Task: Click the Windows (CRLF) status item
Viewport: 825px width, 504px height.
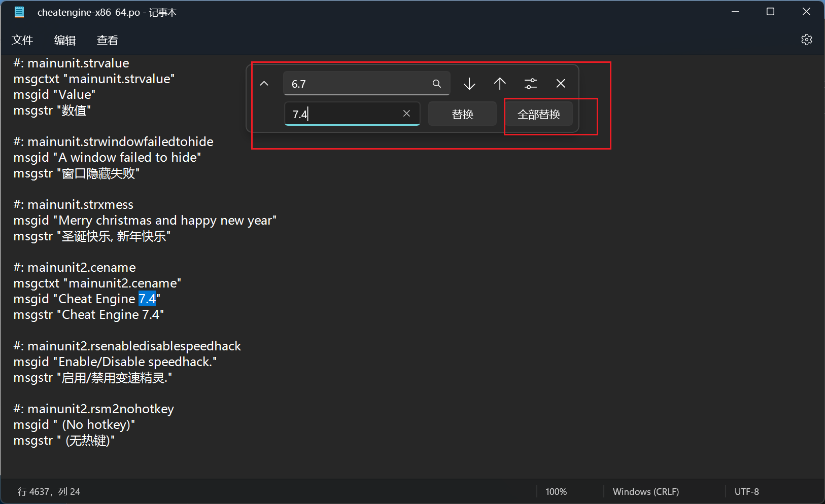Action: click(x=646, y=491)
